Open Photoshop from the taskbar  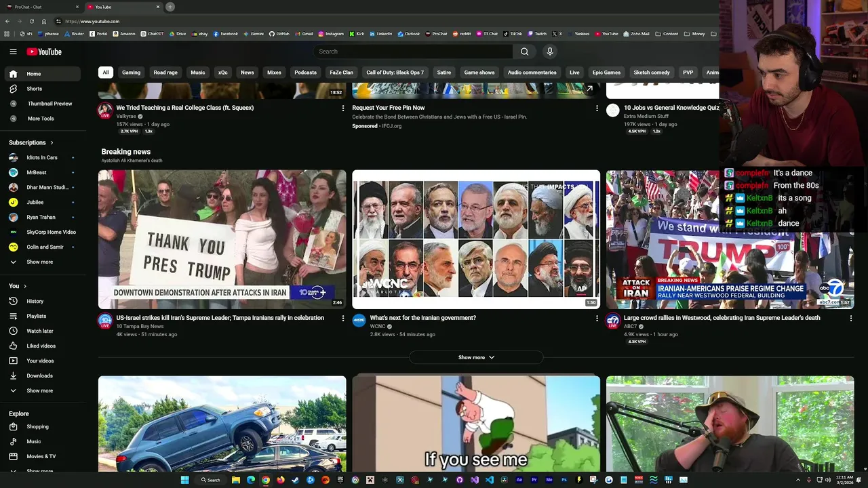564,480
